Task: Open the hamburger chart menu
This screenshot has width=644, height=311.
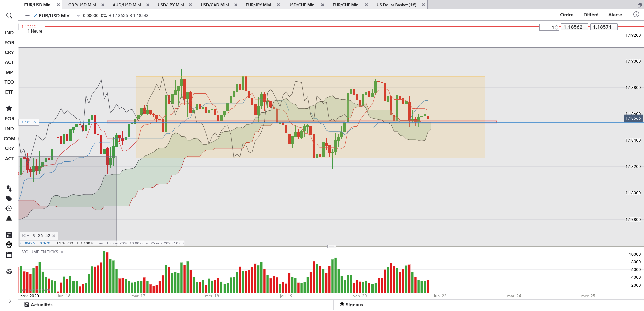Action: click(27, 16)
